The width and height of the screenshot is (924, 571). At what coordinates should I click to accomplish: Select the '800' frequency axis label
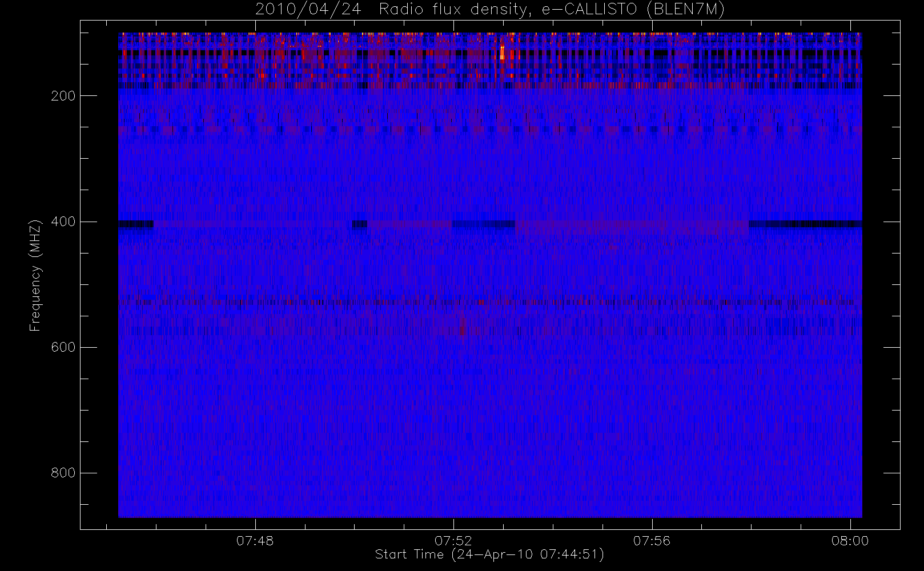click(x=63, y=473)
